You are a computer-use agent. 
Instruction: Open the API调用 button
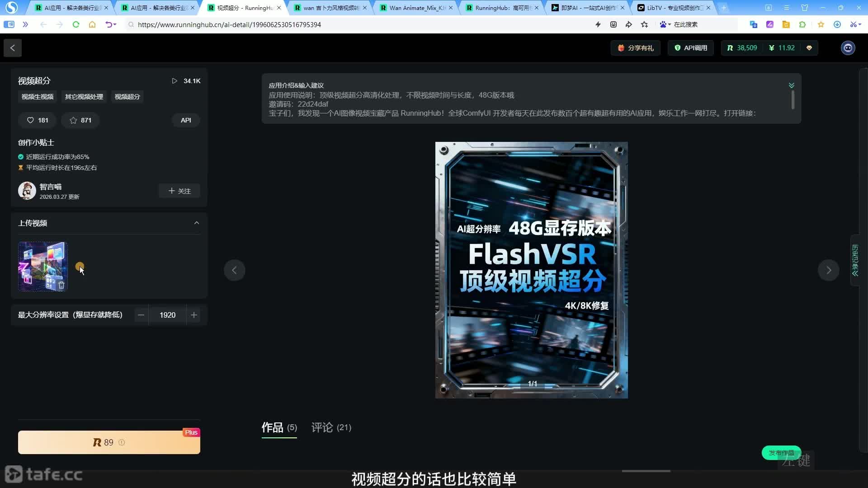click(x=691, y=48)
